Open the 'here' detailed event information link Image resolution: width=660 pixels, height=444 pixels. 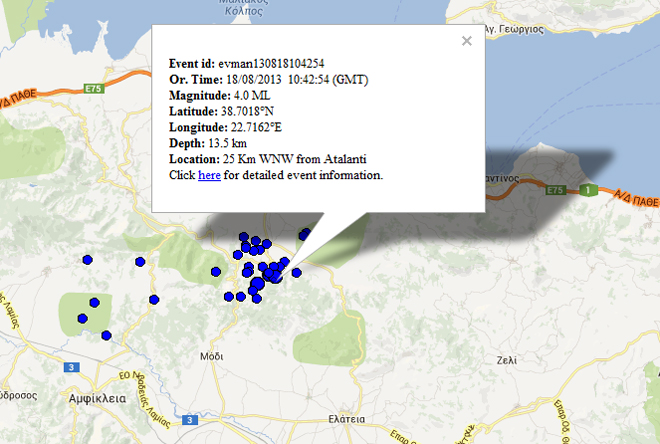pyautogui.click(x=209, y=176)
